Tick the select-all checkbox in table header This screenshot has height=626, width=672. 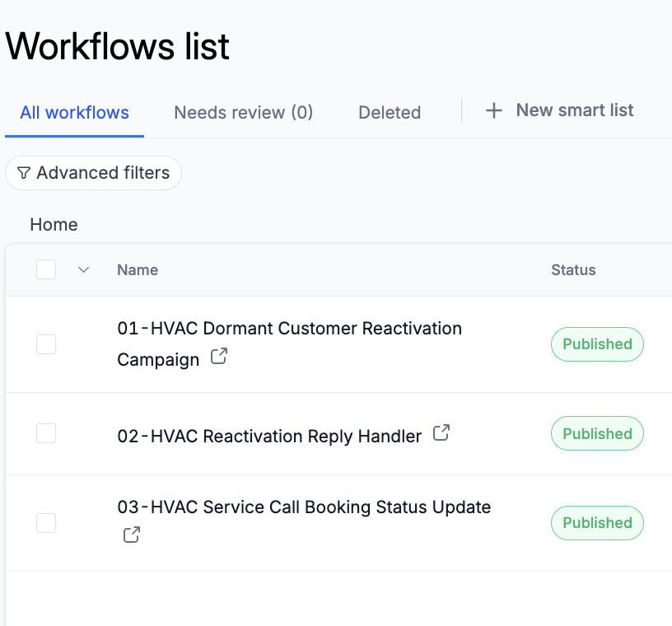point(46,269)
